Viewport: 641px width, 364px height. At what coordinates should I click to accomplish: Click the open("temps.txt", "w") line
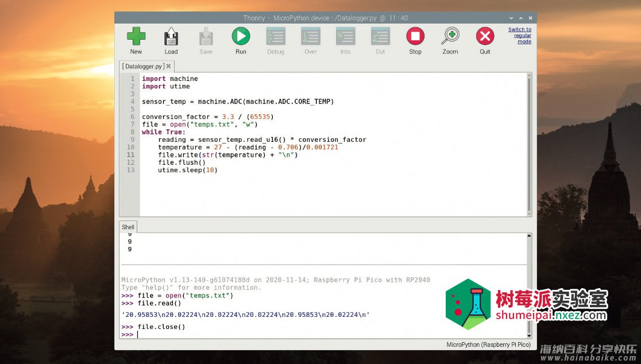[200, 125]
